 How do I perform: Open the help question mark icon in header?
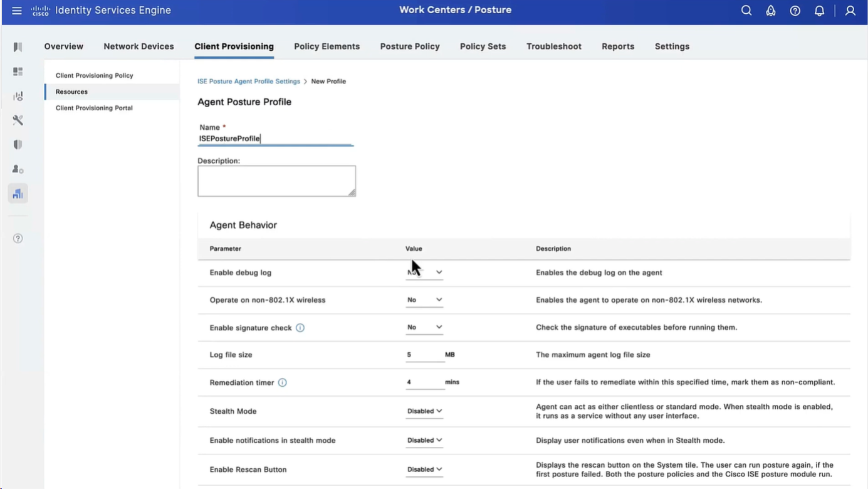pyautogui.click(x=795, y=11)
